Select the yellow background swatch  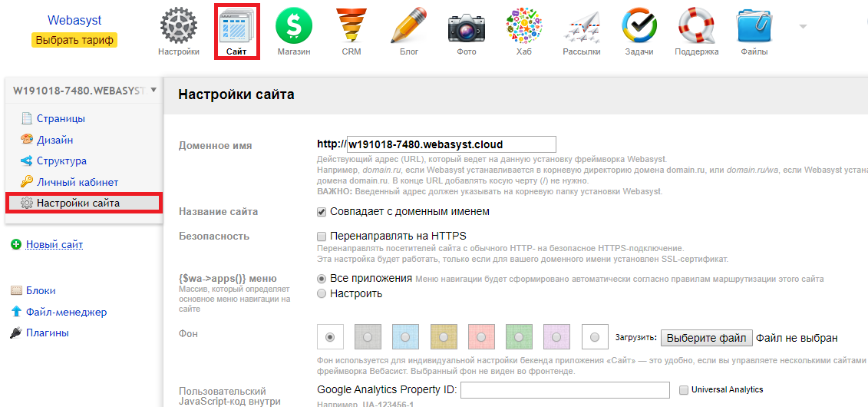(444, 337)
